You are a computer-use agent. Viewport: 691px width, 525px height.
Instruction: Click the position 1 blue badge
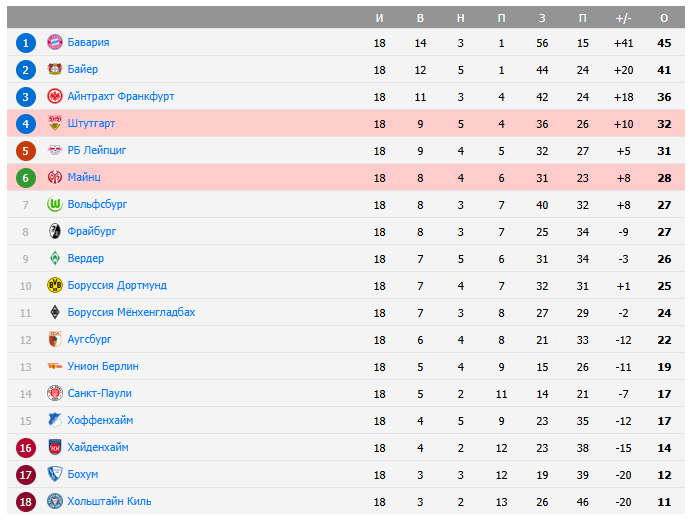(x=26, y=43)
